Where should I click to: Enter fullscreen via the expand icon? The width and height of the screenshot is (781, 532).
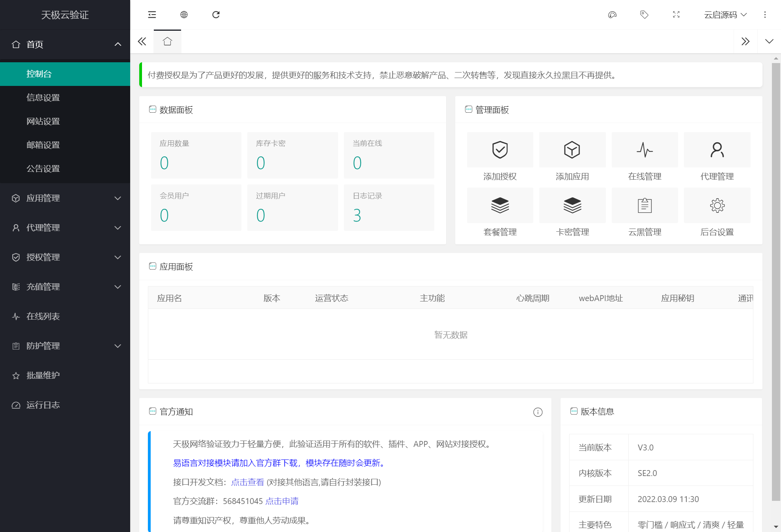[x=676, y=15]
